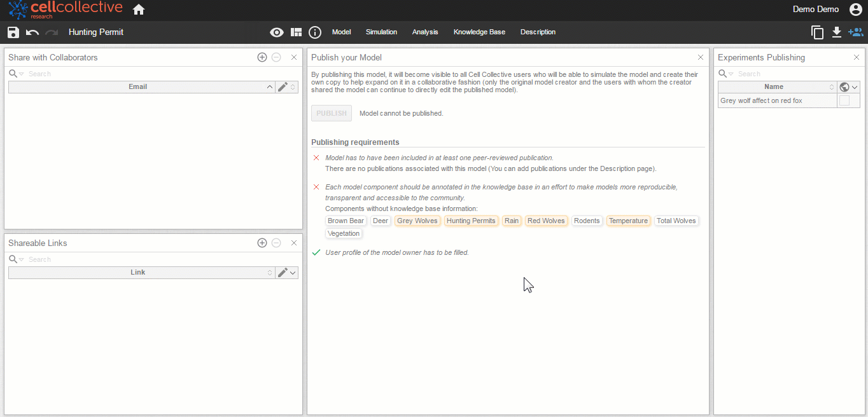Open the globe publish column dropdown
868x417 pixels.
[855, 87]
